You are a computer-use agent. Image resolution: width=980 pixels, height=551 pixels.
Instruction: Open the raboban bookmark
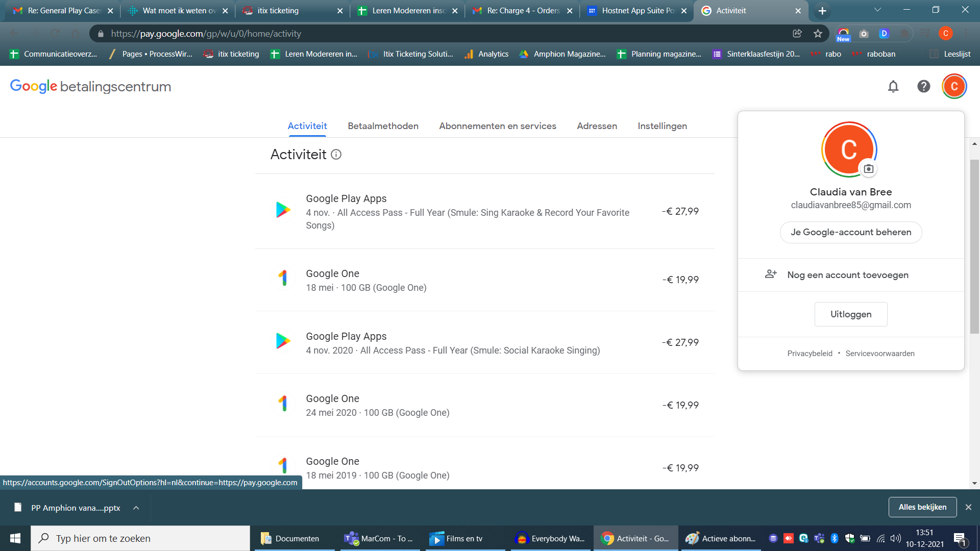click(x=873, y=54)
